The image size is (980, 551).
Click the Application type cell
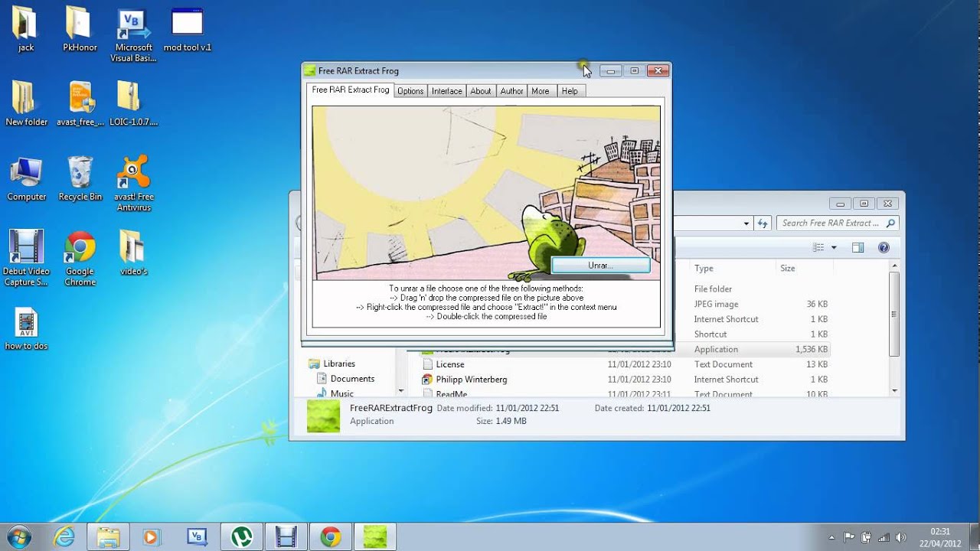716,350
